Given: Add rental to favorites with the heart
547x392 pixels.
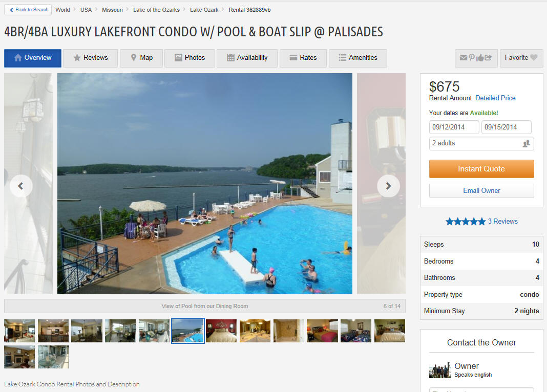Looking at the screenshot, I should coord(534,57).
